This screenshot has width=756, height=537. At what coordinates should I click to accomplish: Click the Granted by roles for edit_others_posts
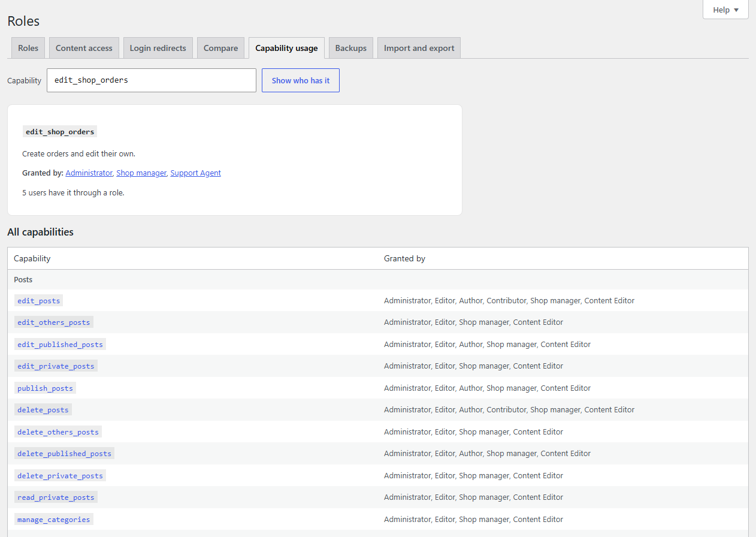click(473, 322)
